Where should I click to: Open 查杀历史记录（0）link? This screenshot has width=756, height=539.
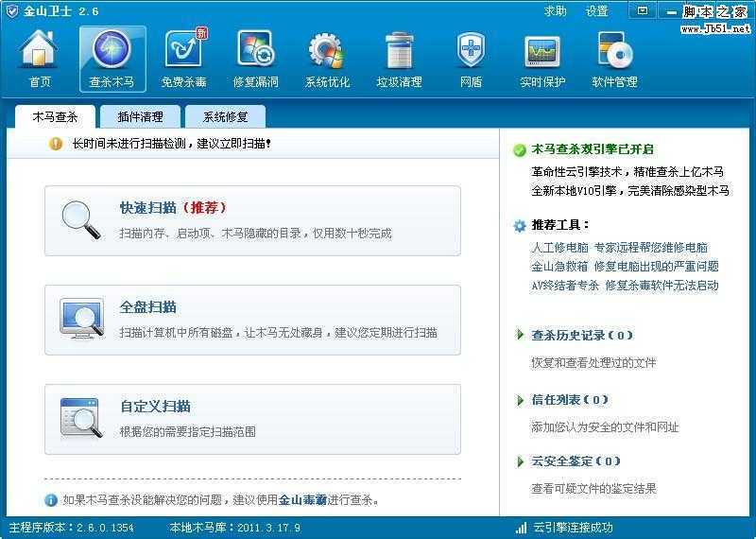tap(582, 335)
